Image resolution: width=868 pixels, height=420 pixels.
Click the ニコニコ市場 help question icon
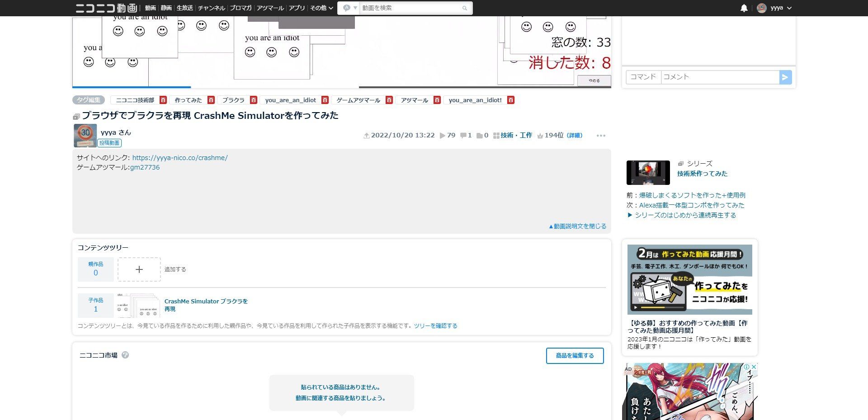tap(125, 355)
